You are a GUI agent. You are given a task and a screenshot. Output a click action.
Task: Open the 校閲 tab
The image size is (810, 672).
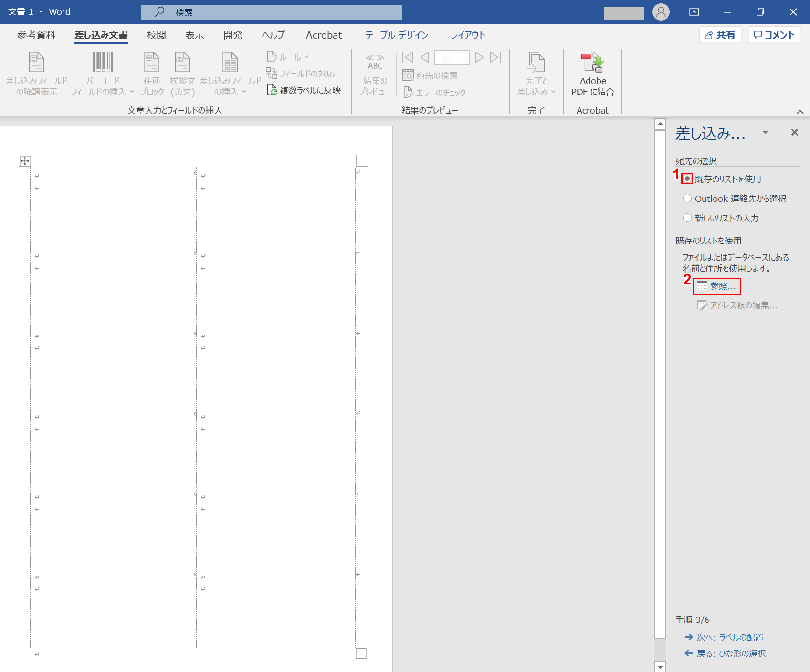[x=156, y=35]
